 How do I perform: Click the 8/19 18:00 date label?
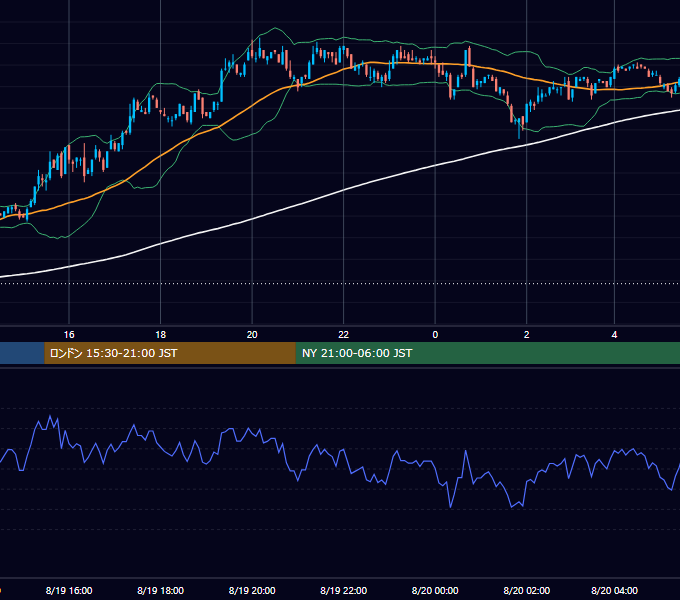point(160,590)
